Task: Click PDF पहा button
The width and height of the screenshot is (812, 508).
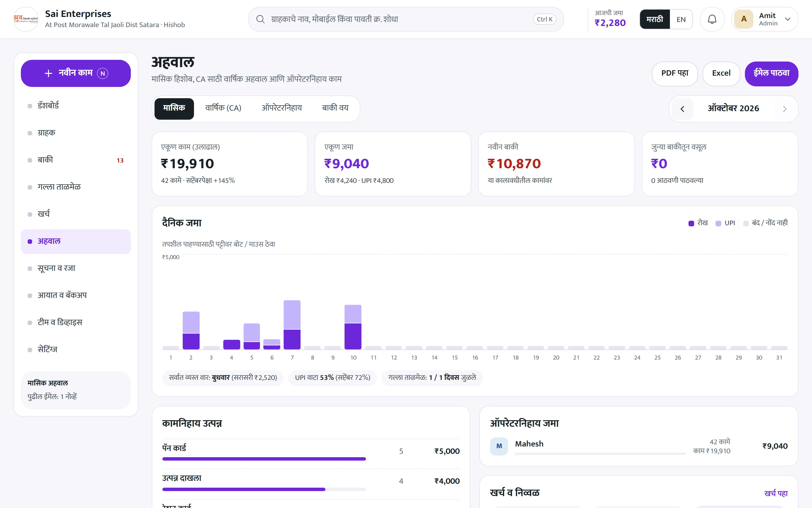Action: (x=674, y=74)
